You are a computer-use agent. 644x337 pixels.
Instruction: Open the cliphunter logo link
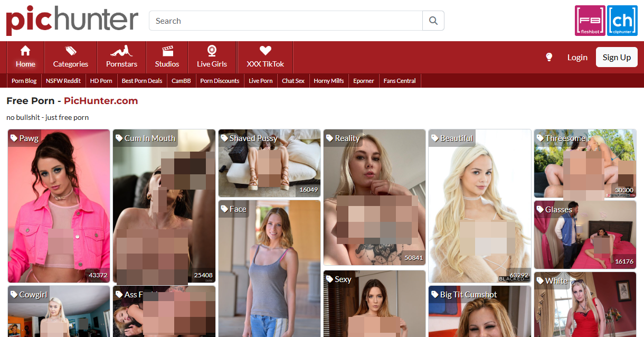click(622, 21)
